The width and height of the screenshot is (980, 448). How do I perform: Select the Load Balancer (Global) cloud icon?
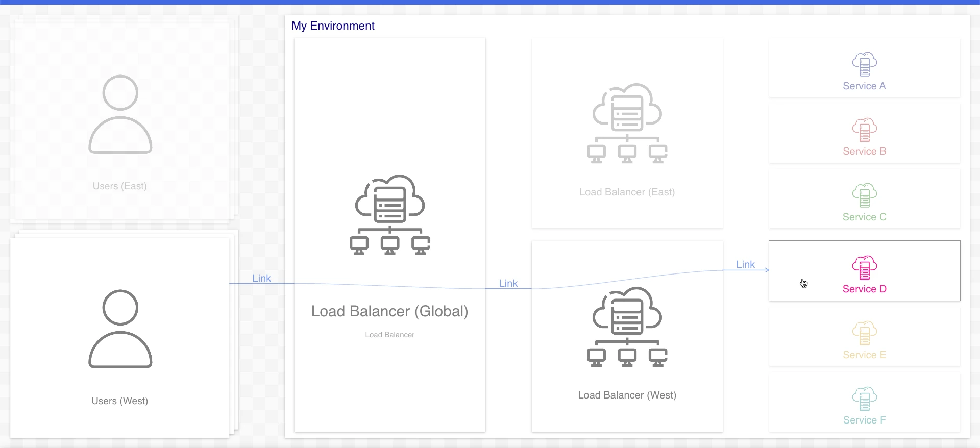coord(390,215)
